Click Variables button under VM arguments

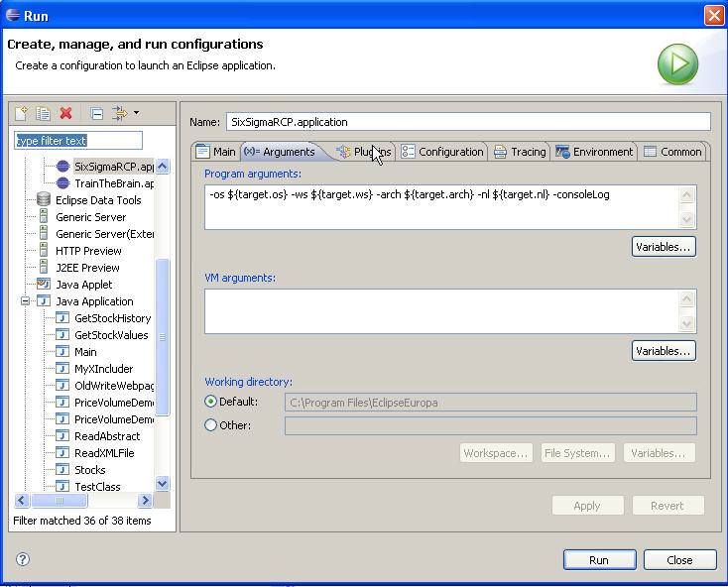tap(664, 351)
